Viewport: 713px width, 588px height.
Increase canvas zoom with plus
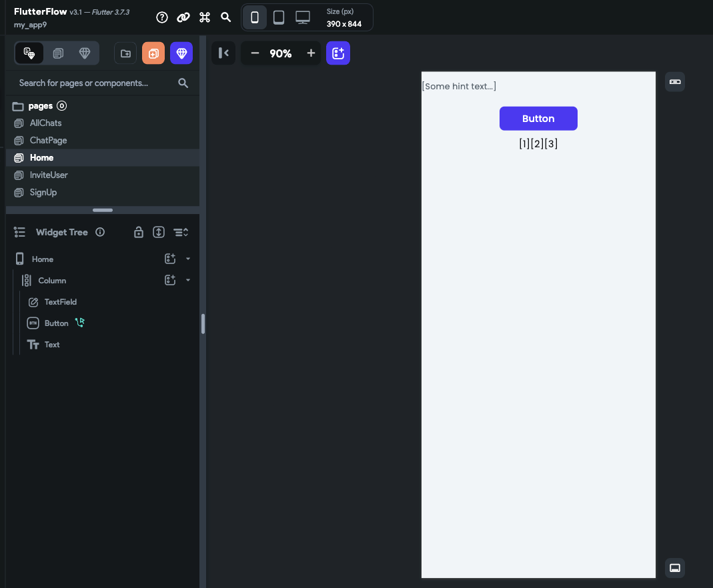pyautogui.click(x=311, y=53)
